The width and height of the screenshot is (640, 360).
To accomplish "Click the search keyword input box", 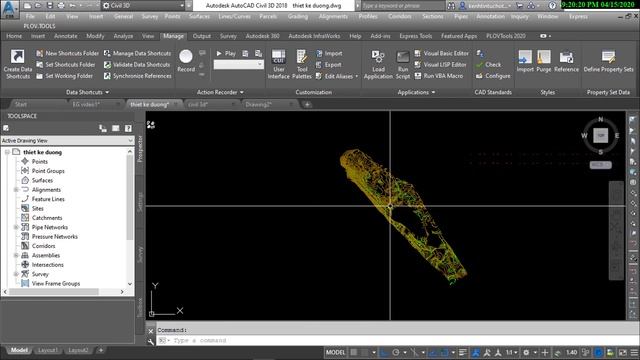I will pyautogui.click(x=403, y=6).
